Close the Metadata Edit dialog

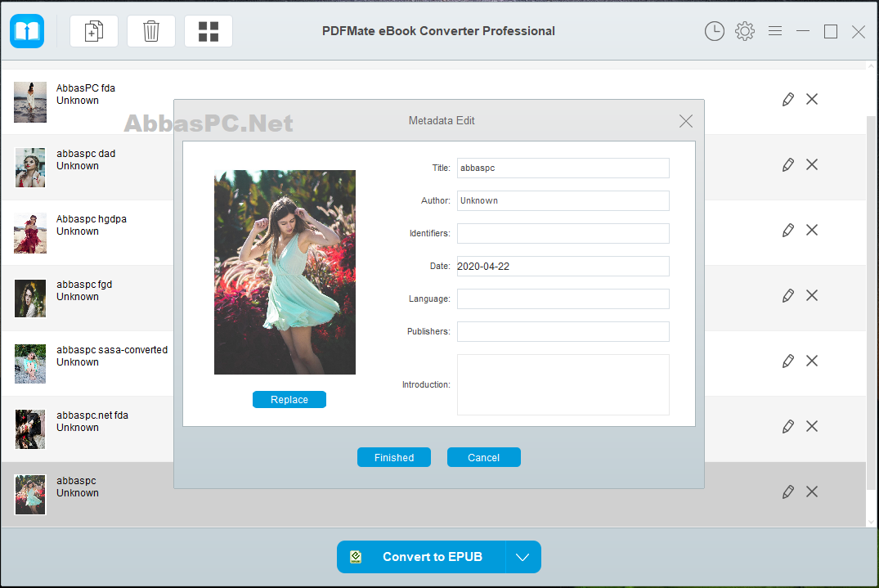[685, 121]
